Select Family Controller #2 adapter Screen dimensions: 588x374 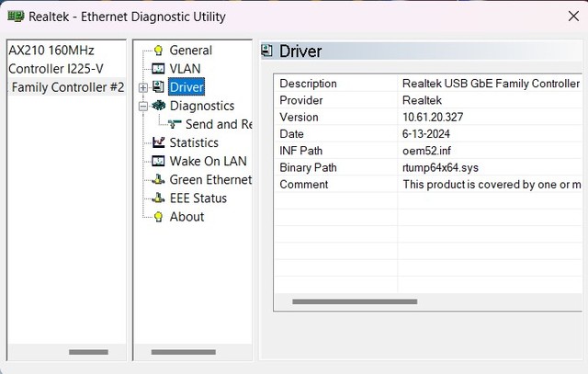67,87
